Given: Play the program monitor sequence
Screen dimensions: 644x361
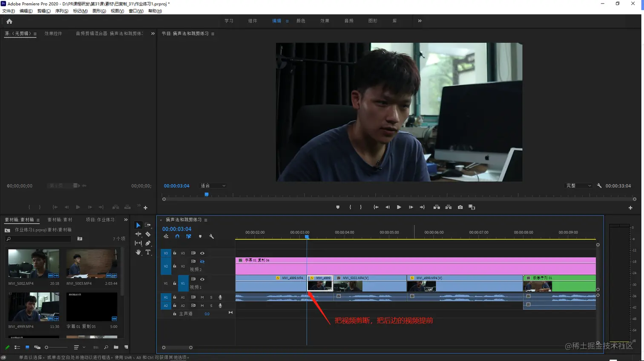Looking at the screenshot, I should [x=399, y=207].
